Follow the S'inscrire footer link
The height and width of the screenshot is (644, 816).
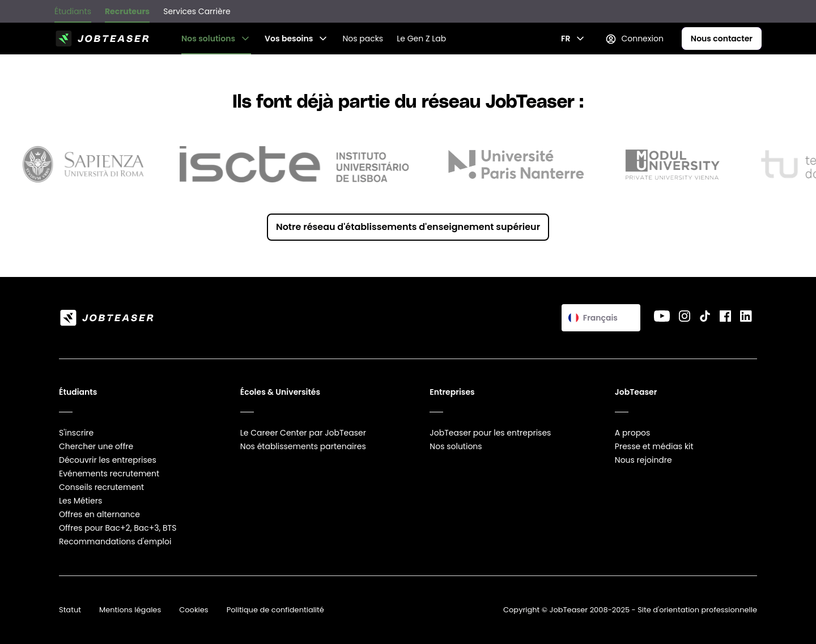76,433
